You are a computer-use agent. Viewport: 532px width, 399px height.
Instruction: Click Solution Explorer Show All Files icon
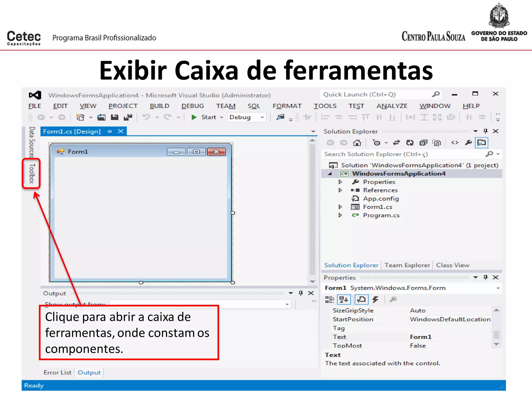click(x=437, y=143)
